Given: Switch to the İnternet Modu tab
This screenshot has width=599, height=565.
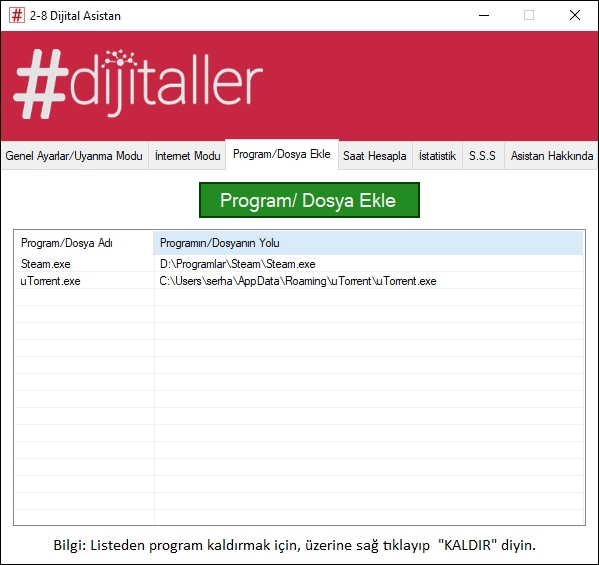Looking at the screenshot, I should click(x=187, y=156).
